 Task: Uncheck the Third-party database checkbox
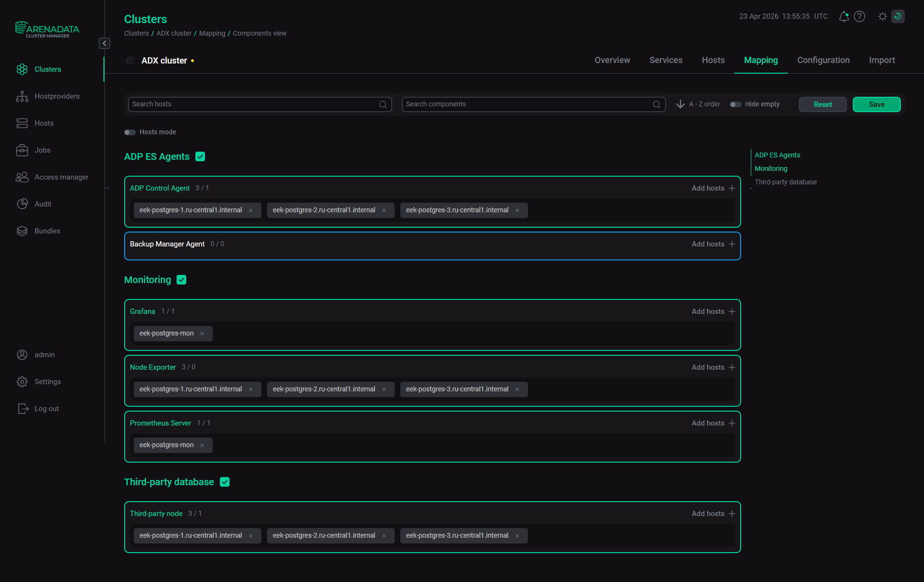225,482
